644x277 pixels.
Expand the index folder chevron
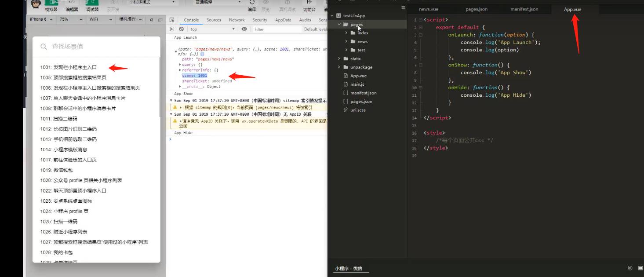[346, 33]
